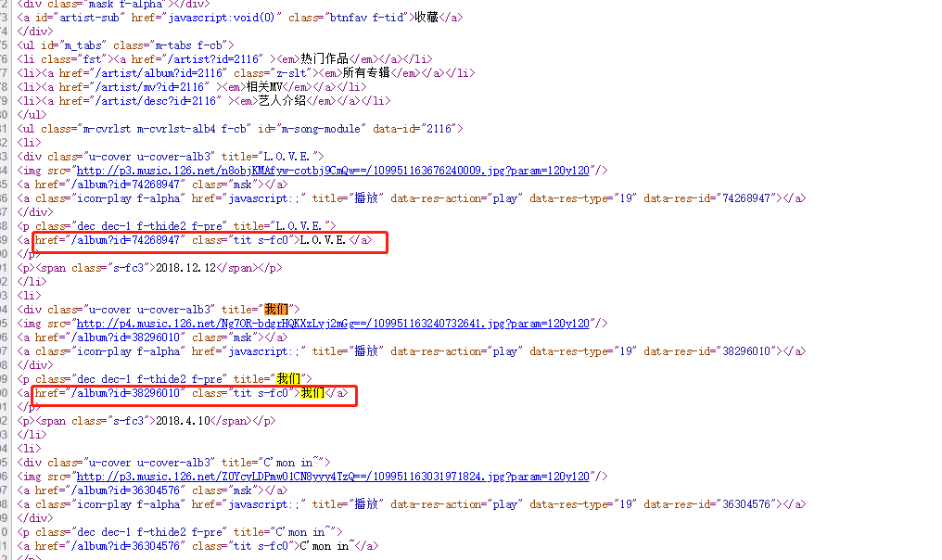The width and height of the screenshot is (942, 560).
Task: Click 我们 link text in the tit s-fc0 anchor
Action: click(x=312, y=393)
